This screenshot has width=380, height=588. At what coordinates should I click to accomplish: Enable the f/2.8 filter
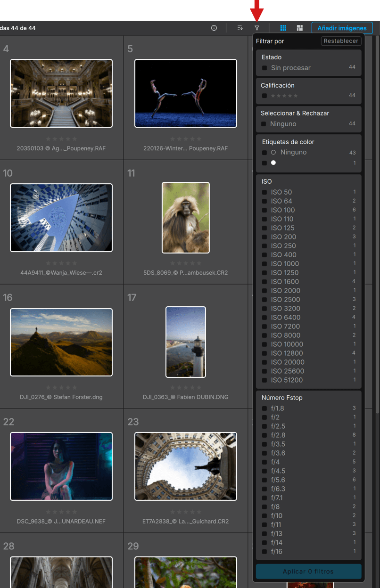[264, 435]
